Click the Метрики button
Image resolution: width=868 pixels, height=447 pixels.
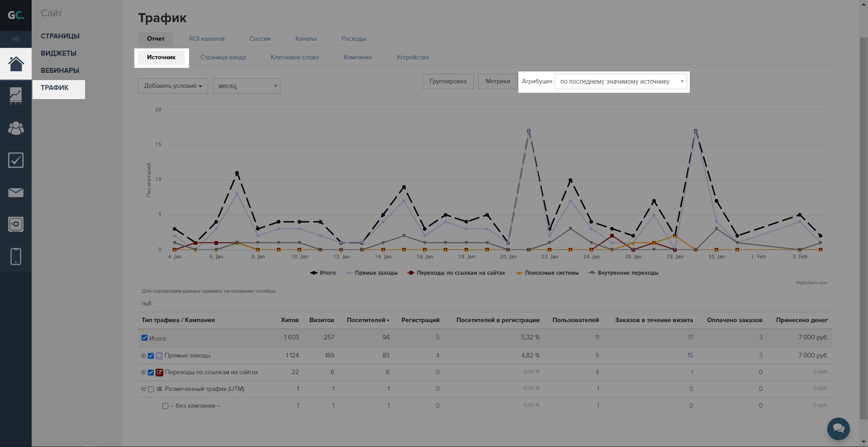(498, 81)
